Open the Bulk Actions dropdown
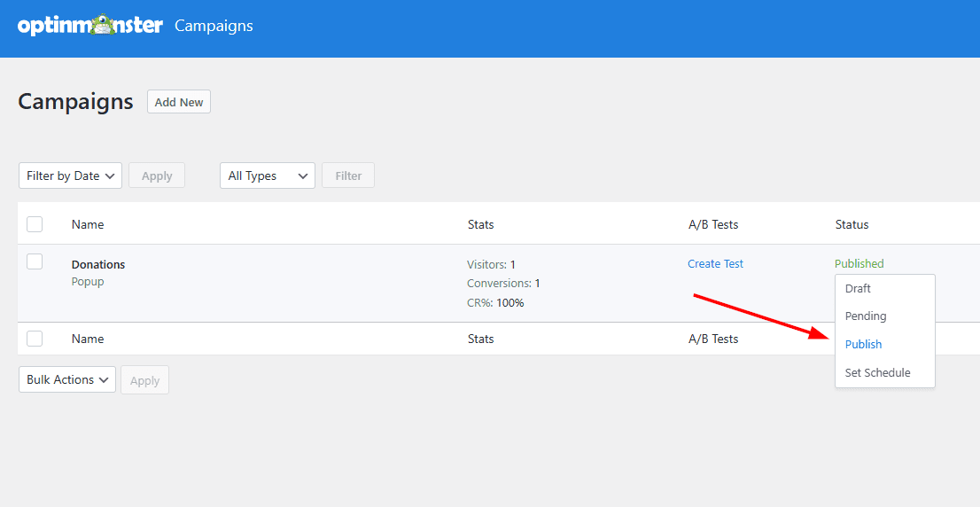Screen dimensions: 980x507 click(x=67, y=379)
